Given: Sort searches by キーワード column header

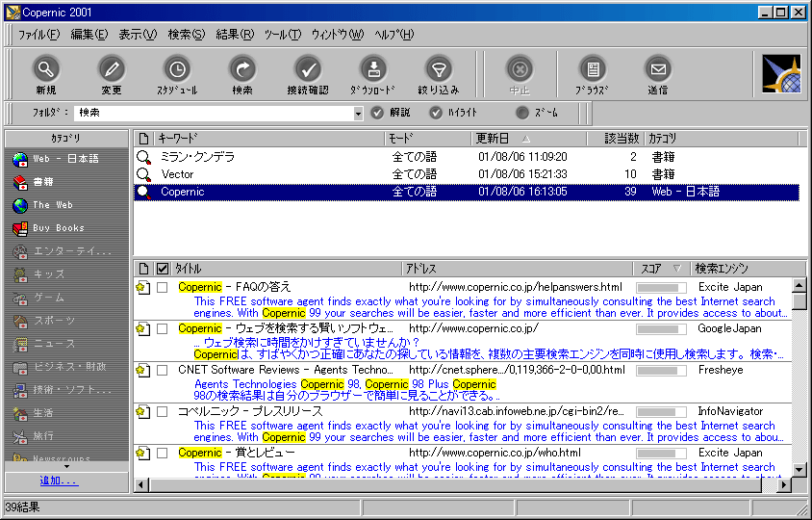Looking at the screenshot, I should [x=269, y=139].
